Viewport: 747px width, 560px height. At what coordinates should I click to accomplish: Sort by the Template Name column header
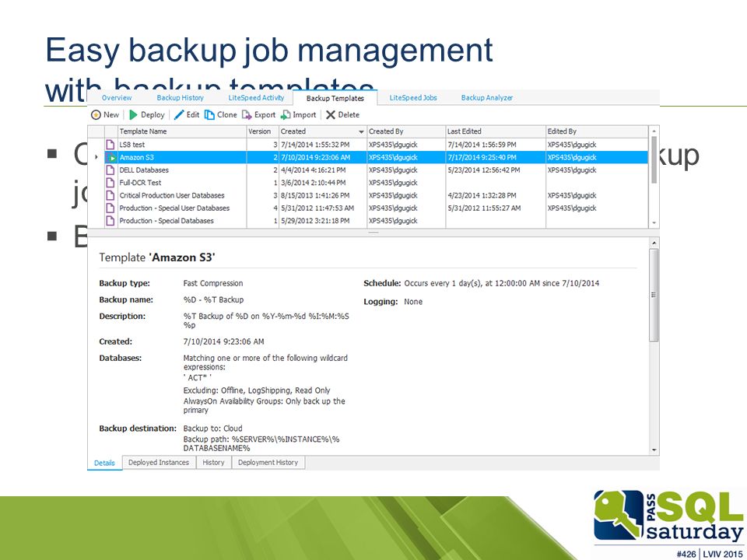pos(182,131)
